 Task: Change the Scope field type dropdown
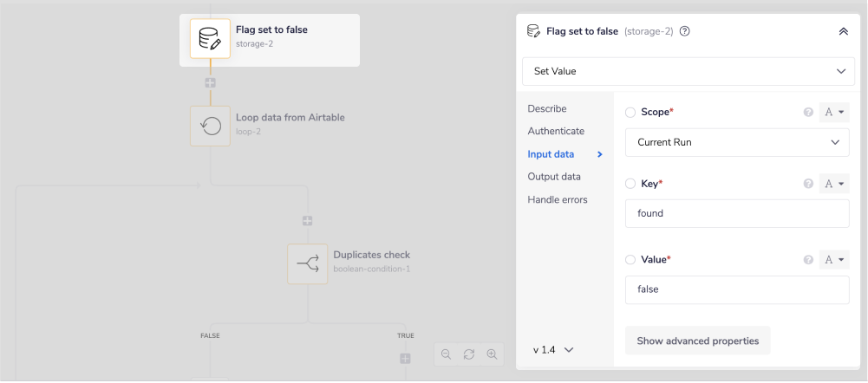coord(834,113)
